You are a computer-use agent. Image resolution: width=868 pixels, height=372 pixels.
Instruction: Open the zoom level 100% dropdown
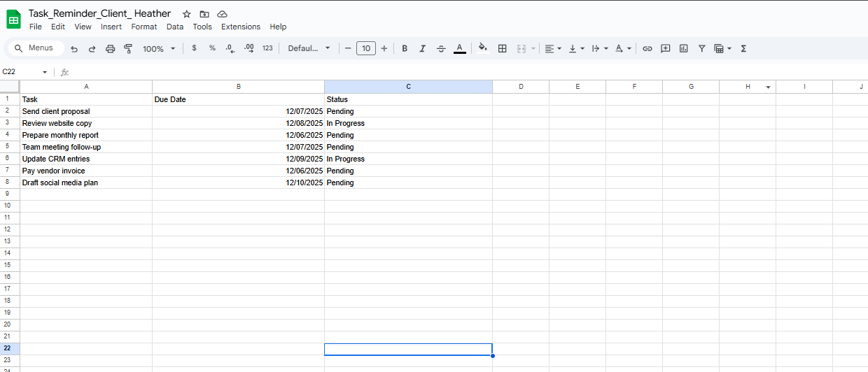pyautogui.click(x=159, y=48)
